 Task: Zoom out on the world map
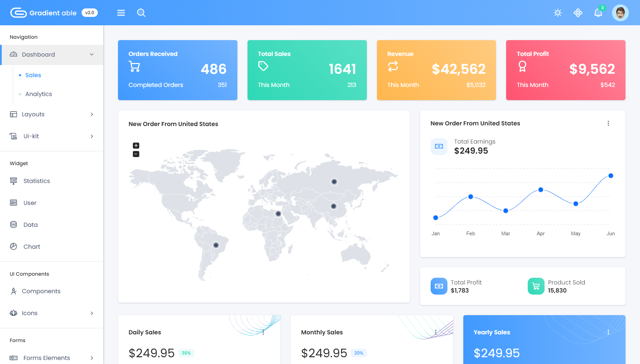click(x=136, y=154)
